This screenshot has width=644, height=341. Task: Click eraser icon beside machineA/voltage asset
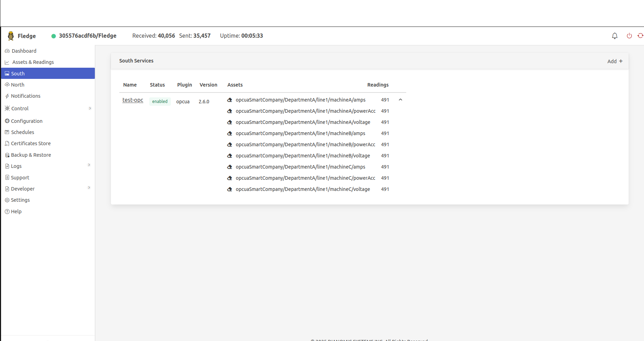click(x=229, y=122)
